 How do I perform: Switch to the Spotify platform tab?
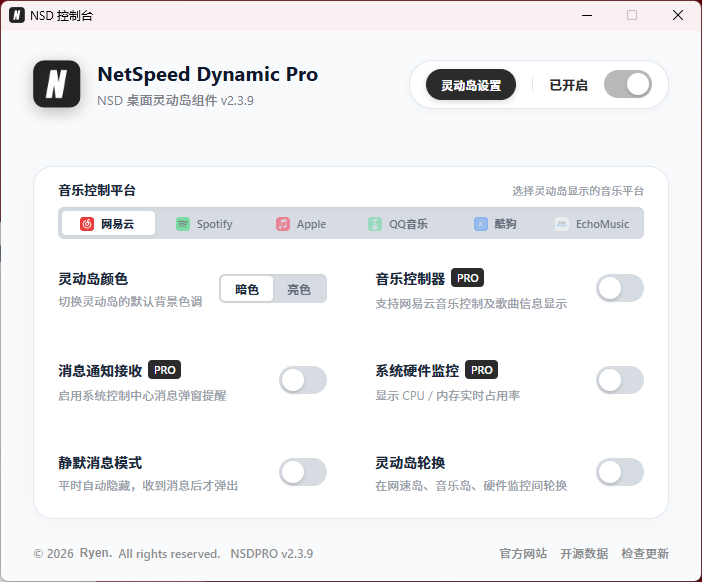click(x=205, y=223)
